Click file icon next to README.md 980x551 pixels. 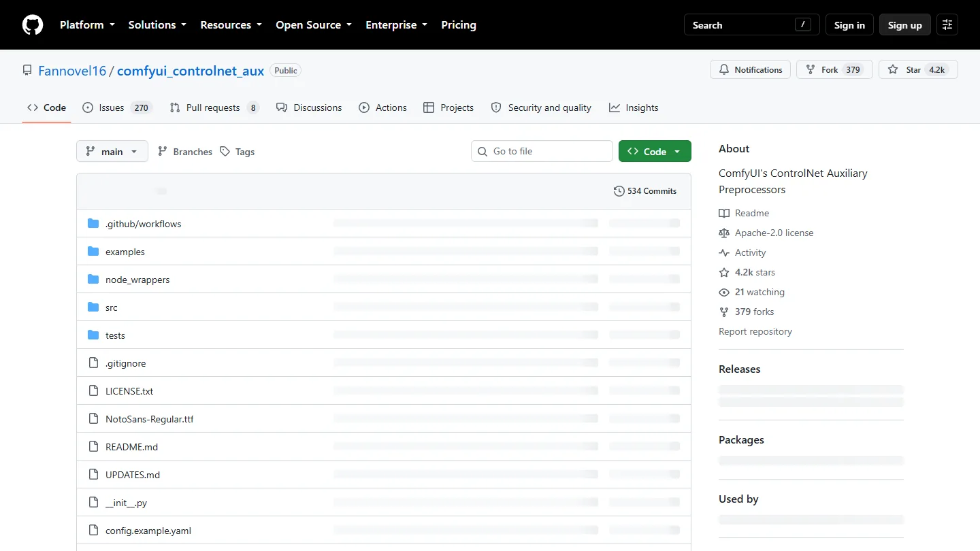[93, 447]
